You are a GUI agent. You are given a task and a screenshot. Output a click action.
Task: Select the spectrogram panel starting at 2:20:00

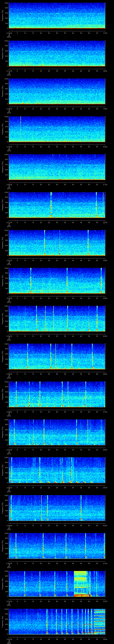(57, 167)
